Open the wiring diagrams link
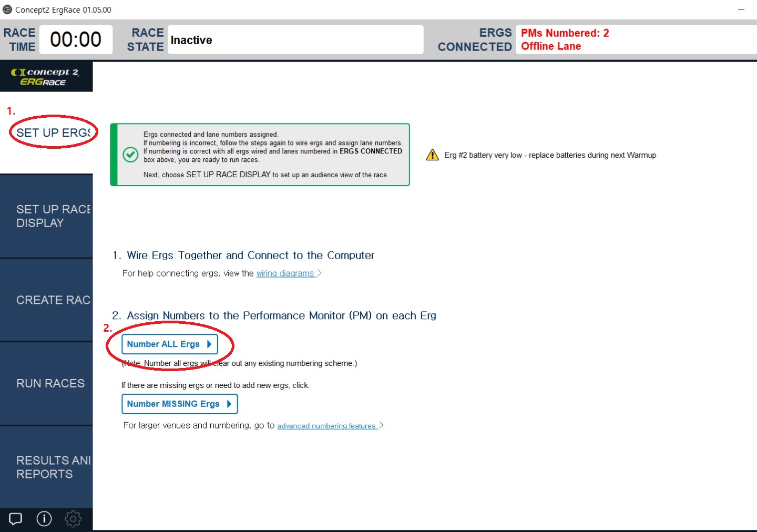Image resolution: width=757 pixels, height=532 pixels. pos(289,273)
